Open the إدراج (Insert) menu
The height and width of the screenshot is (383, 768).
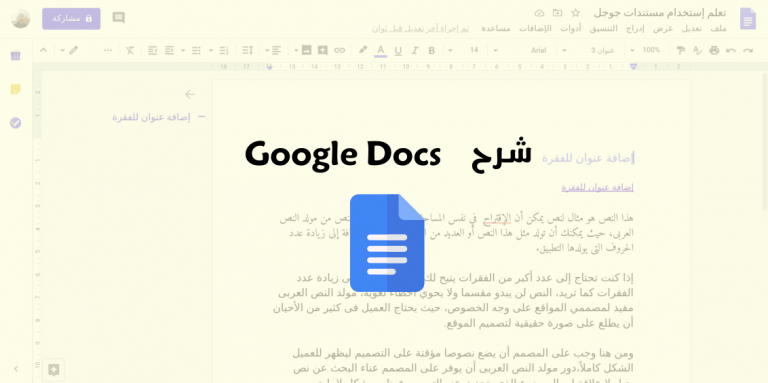click(x=635, y=28)
